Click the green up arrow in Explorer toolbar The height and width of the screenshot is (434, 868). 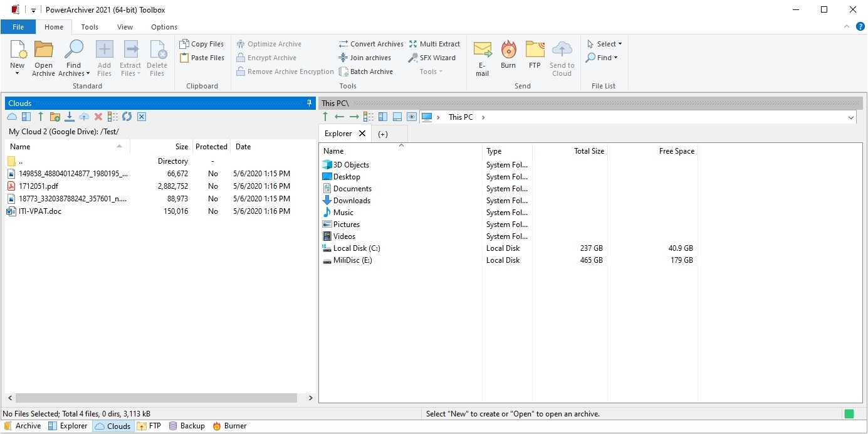(325, 117)
